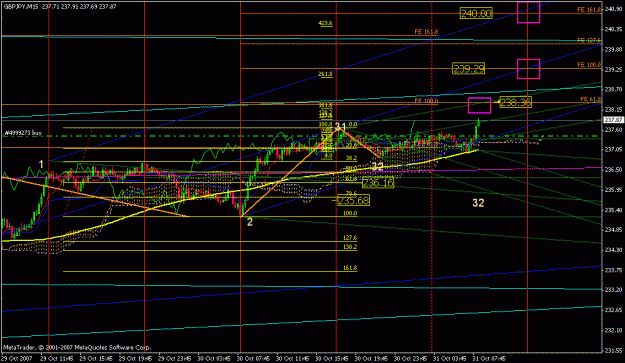Click the 235.68 yellow price box
Image resolution: width=625 pixels, height=363 pixels.
tap(353, 200)
